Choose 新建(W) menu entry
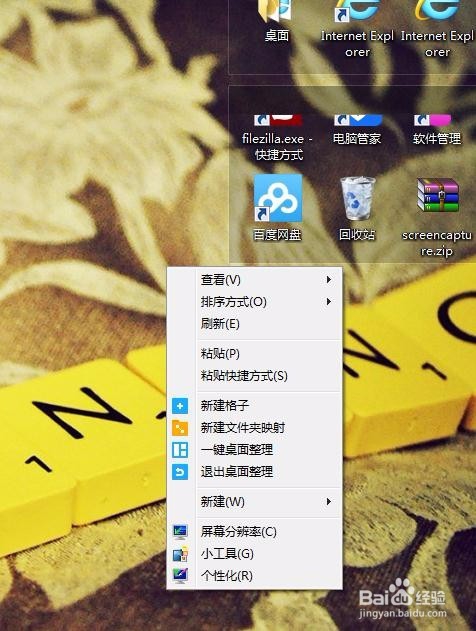 coord(255,501)
